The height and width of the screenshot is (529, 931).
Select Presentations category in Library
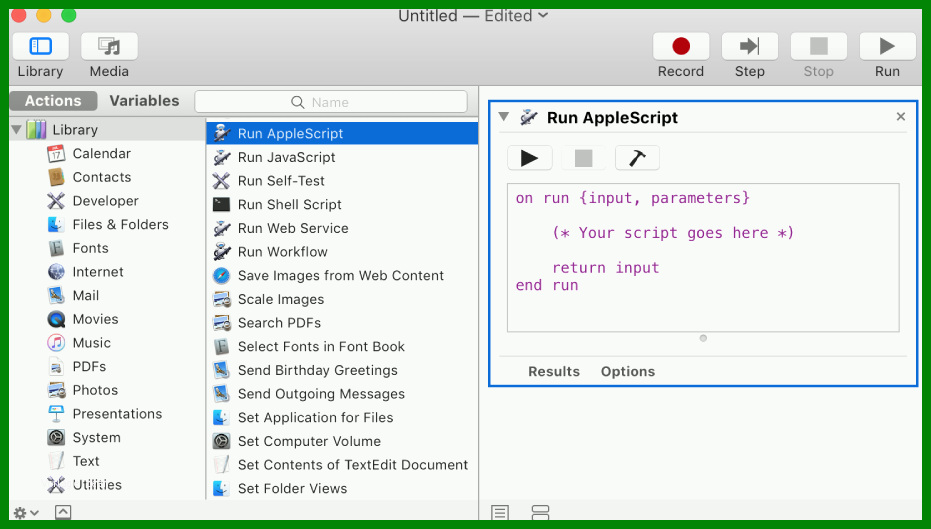(x=117, y=414)
